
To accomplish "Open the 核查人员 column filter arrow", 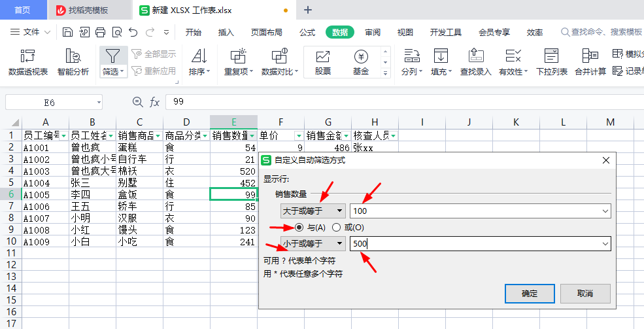I will [394, 136].
